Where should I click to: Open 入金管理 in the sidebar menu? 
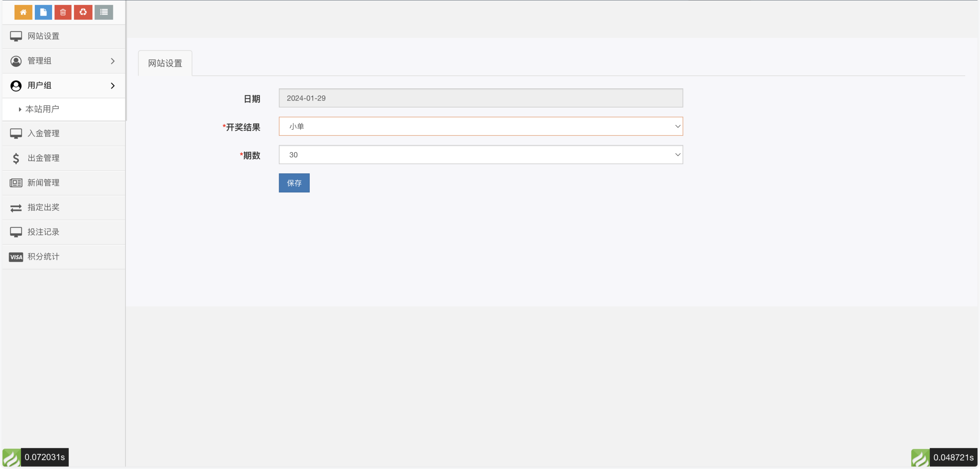point(43,133)
